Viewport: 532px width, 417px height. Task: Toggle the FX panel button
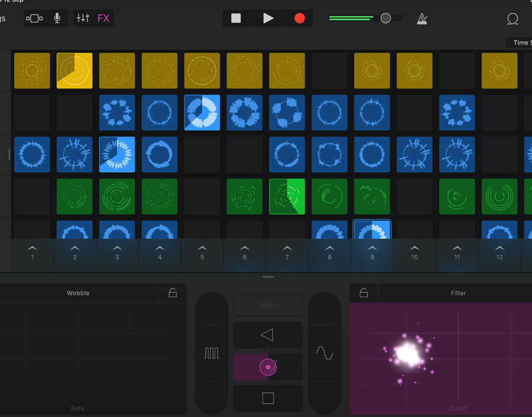pyautogui.click(x=103, y=18)
